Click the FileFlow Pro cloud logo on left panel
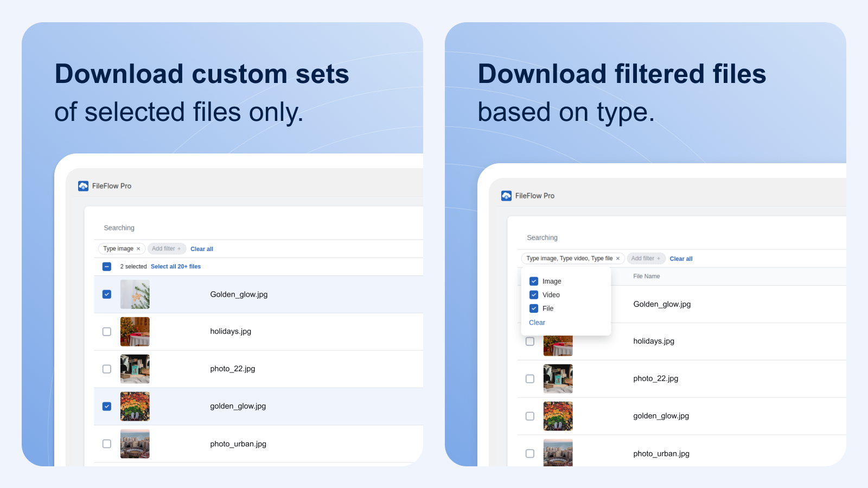The width and height of the screenshot is (868, 488). click(x=83, y=185)
